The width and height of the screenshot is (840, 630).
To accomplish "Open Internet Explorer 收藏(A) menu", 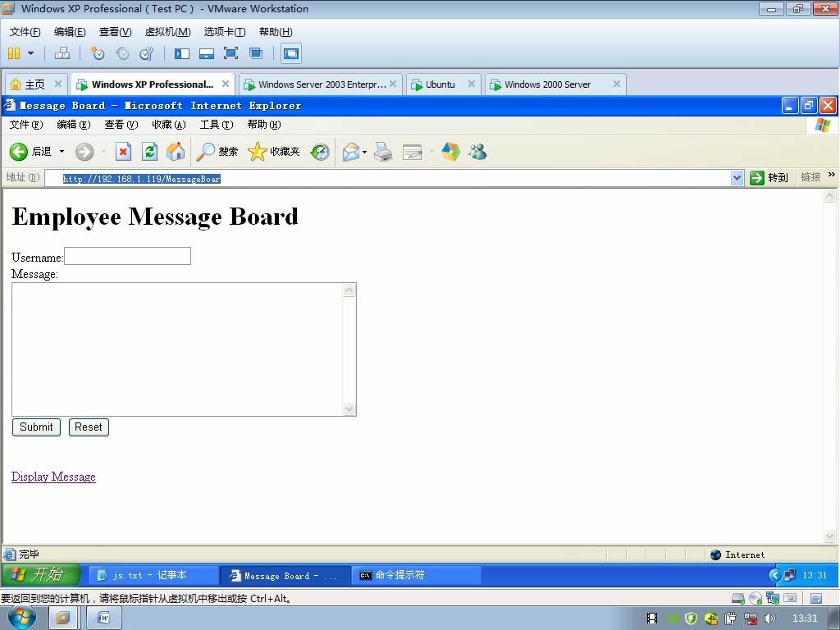I will click(x=169, y=125).
